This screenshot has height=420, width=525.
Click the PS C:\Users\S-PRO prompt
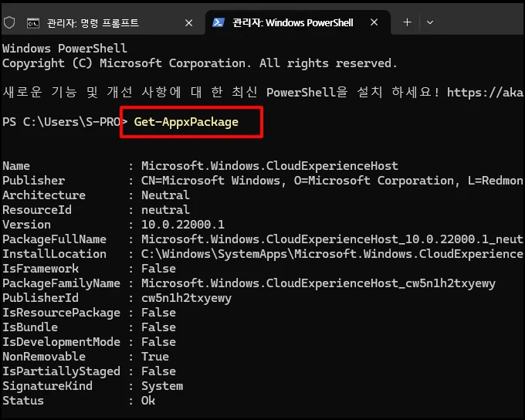pyautogui.click(x=65, y=122)
